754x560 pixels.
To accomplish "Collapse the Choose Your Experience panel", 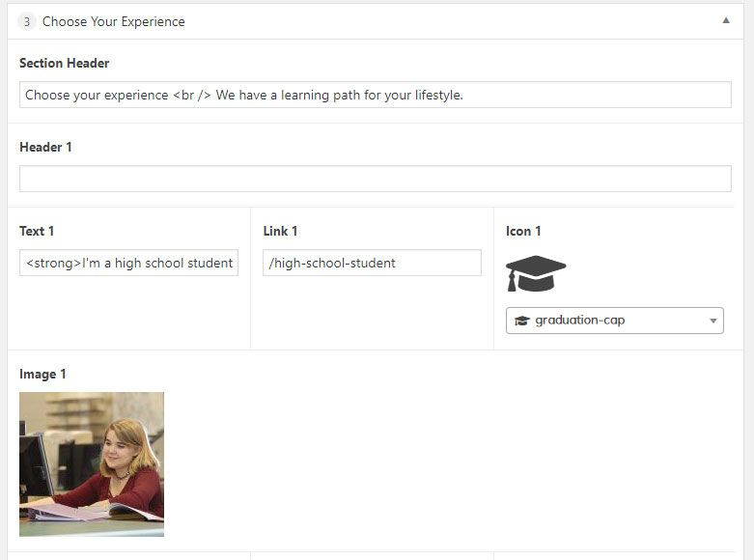I will 726,20.
